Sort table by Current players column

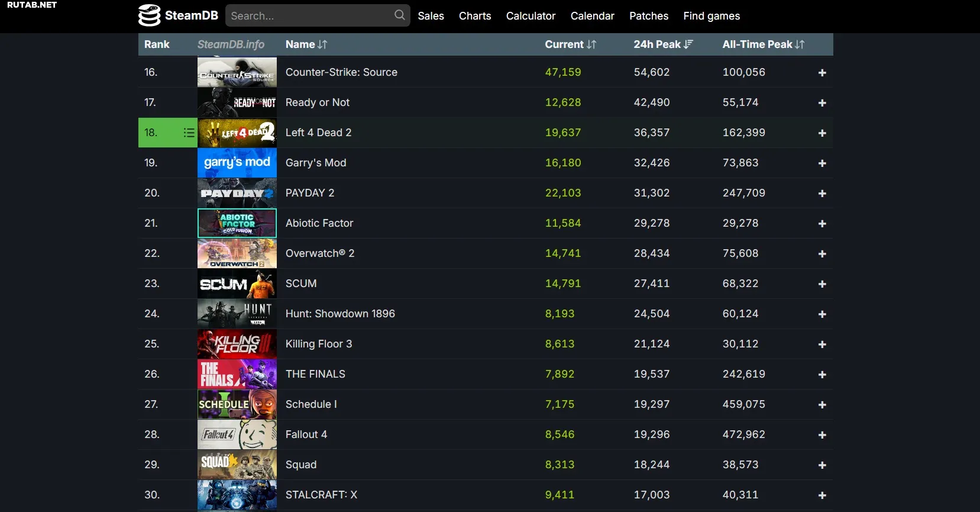point(570,44)
